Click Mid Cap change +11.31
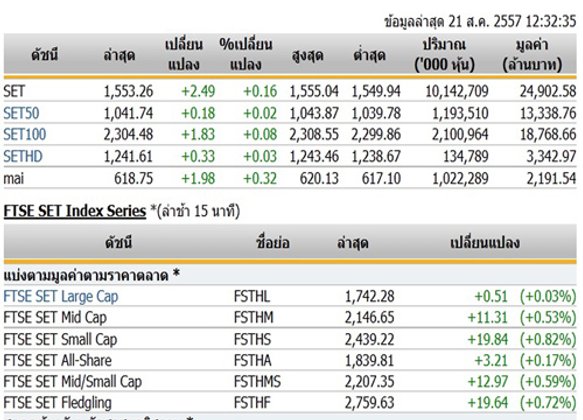 coord(487,318)
